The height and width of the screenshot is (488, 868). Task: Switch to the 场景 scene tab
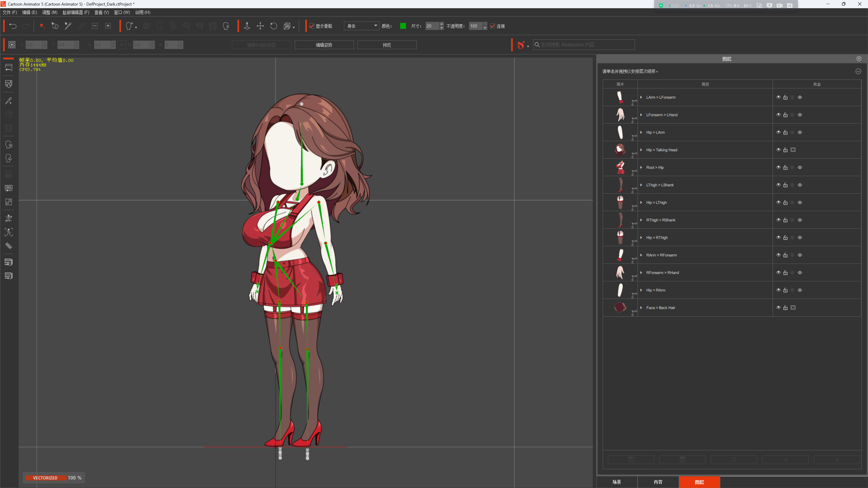617,482
